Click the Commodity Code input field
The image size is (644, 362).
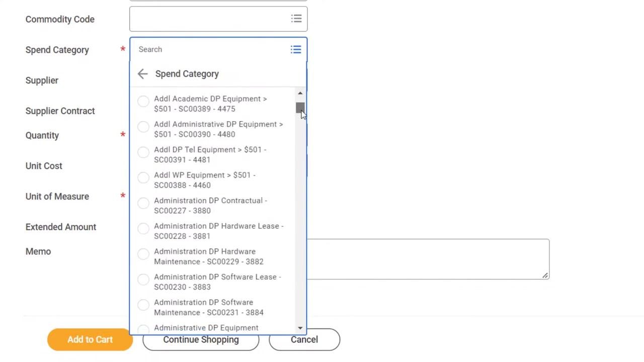[x=218, y=19]
